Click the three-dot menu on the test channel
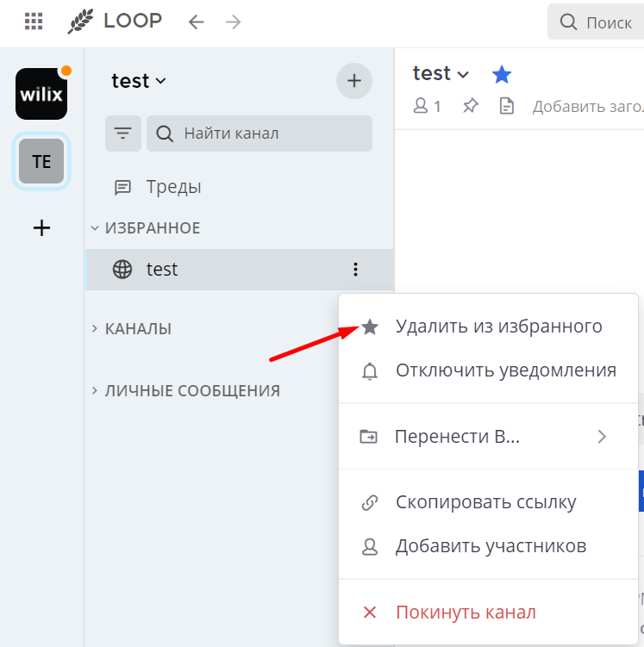 pyautogui.click(x=355, y=270)
